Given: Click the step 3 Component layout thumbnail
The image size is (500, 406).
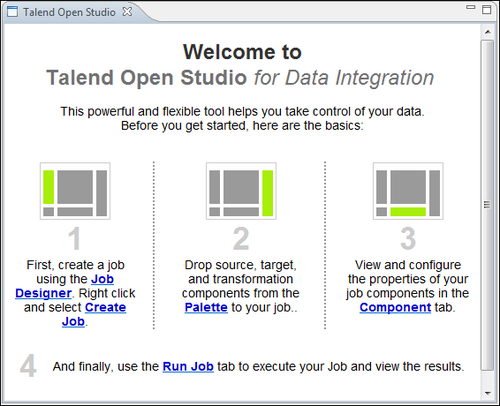Looking at the screenshot, I should tap(408, 191).
